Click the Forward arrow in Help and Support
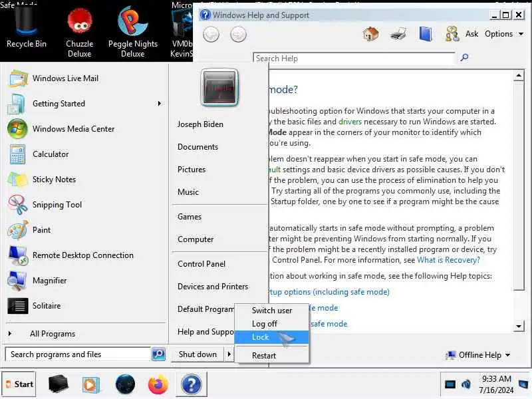Viewport: 532px width, 399px height. [238, 35]
